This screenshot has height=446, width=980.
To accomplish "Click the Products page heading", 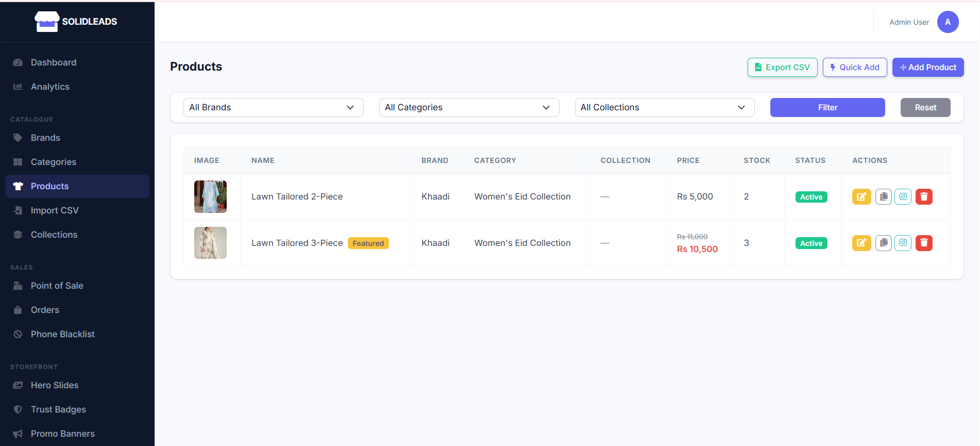I will [196, 67].
